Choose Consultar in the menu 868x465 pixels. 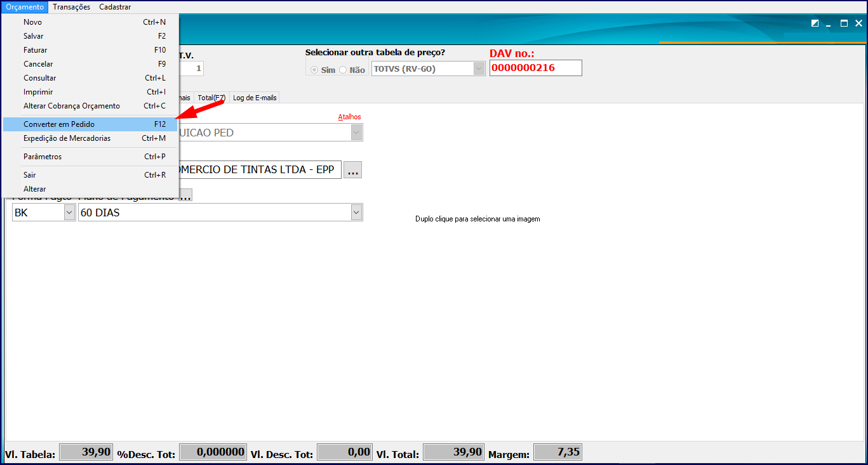(90, 78)
